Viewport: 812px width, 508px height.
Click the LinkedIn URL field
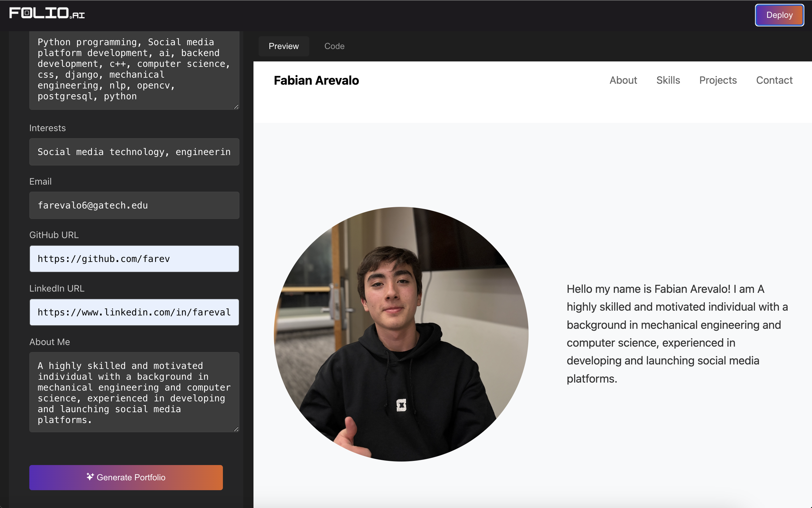pos(134,312)
